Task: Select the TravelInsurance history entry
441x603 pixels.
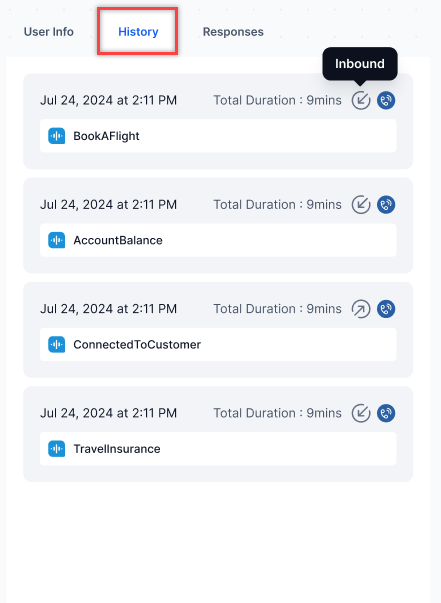Action: click(218, 448)
